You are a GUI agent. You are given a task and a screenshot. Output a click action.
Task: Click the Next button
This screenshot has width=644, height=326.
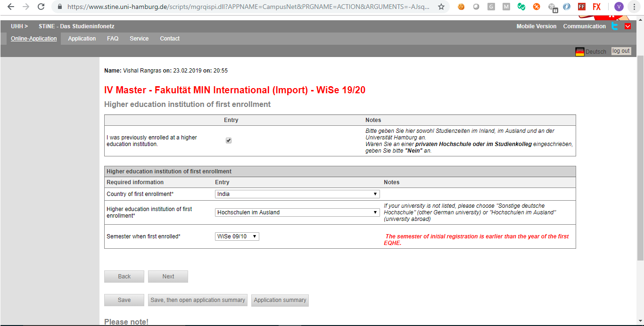168,277
